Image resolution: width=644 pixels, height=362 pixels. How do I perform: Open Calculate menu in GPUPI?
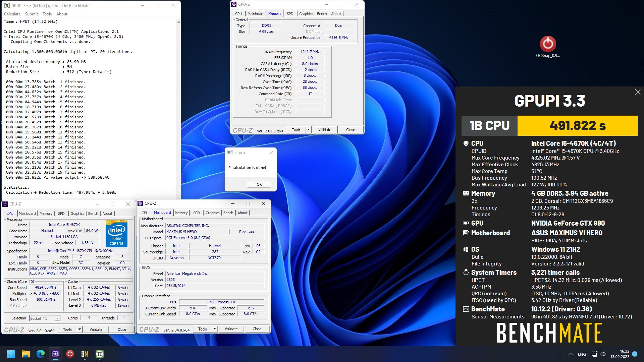pyautogui.click(x=12, y=14)
